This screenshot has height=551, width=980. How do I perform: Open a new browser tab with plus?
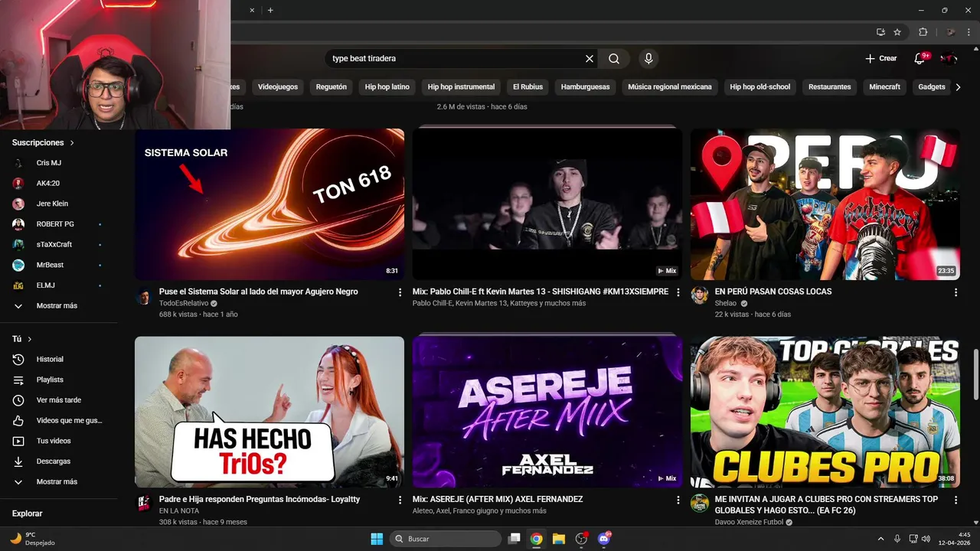point(270,10)
